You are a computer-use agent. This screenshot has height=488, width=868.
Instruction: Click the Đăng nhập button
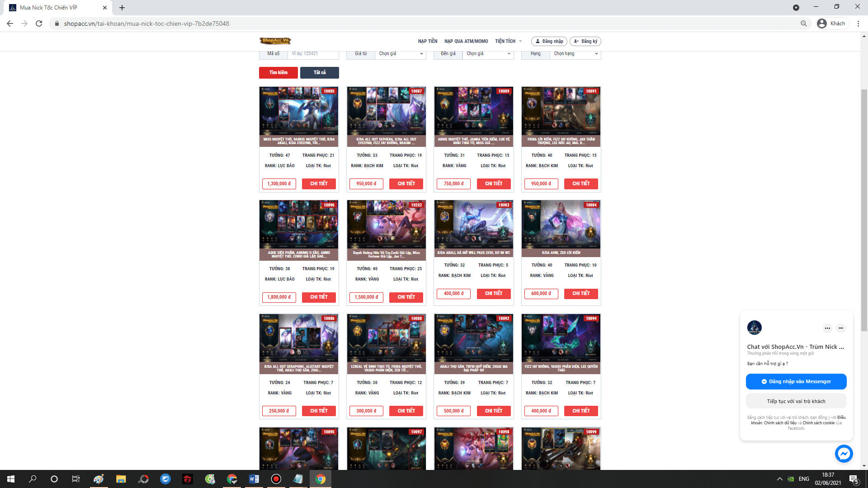(x=549, y=41)
